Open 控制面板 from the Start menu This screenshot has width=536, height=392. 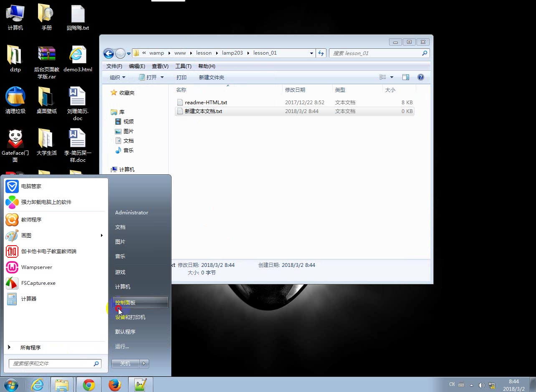pyautogui.click(x=140, y=303)
